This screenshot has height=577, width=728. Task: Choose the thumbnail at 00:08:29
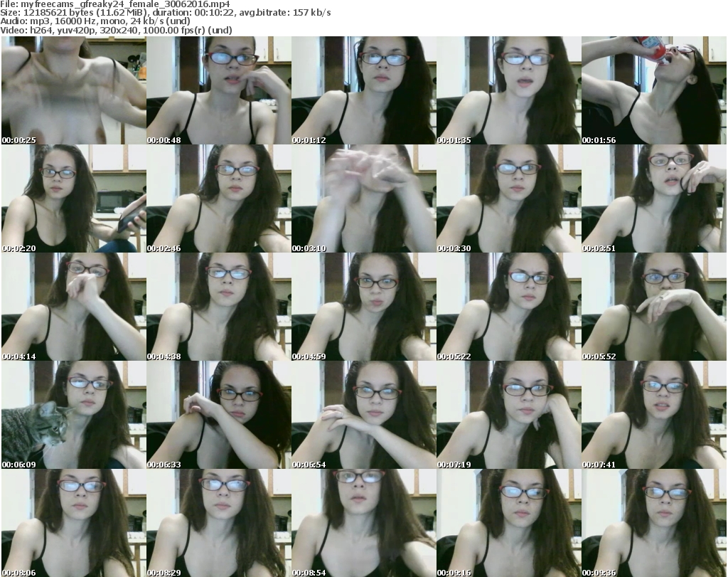(x=219, y=523)
